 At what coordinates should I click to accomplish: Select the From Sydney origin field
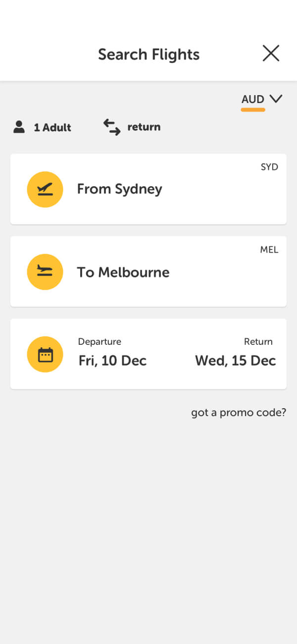coord(119,189)
